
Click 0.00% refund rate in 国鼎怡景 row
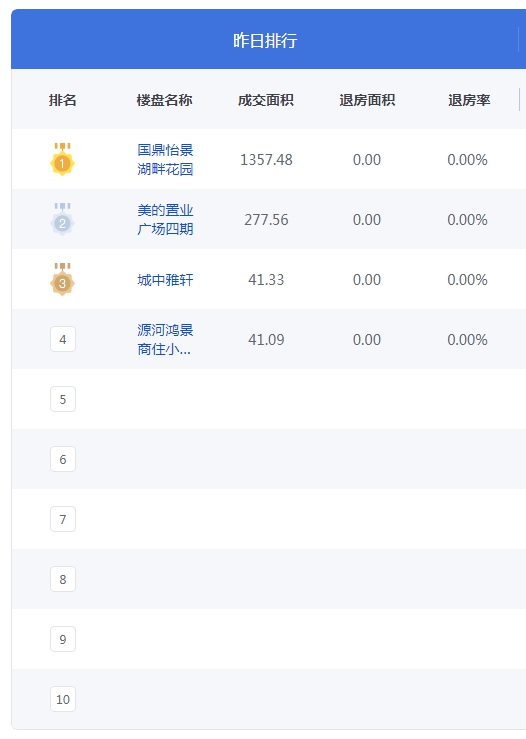click(x=468, y=160)
